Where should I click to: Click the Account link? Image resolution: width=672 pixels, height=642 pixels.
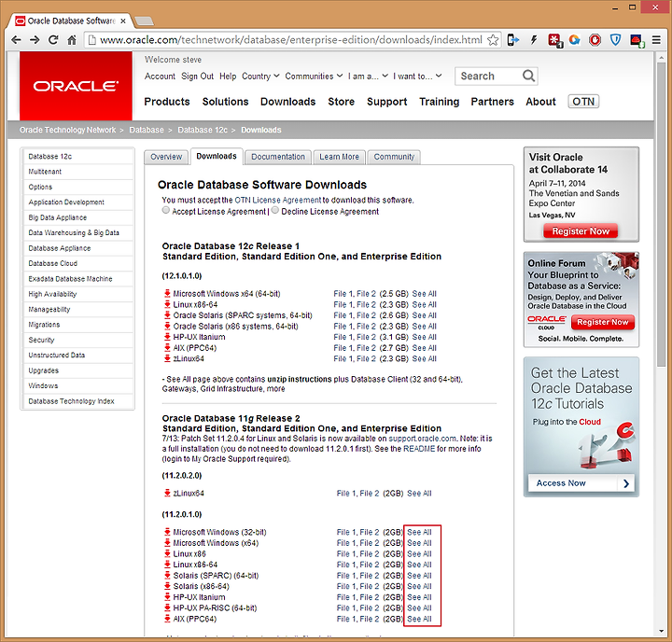pos(160,76)
